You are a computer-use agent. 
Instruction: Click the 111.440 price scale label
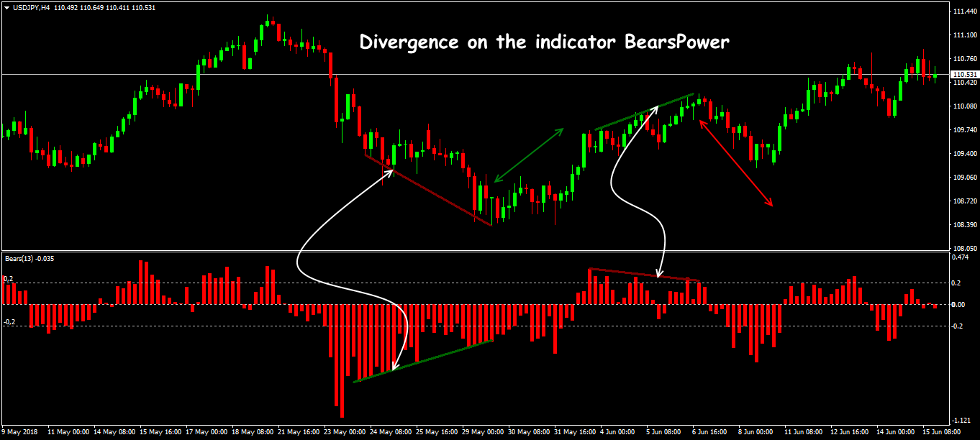click(x=963, y=12)
